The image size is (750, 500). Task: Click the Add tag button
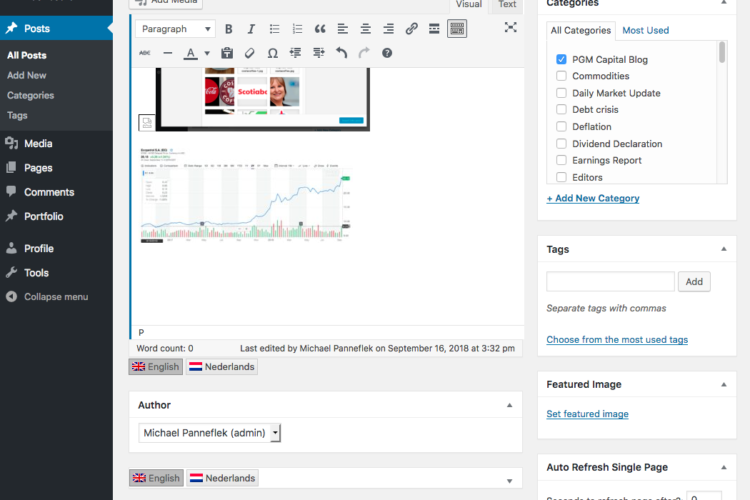694,282
